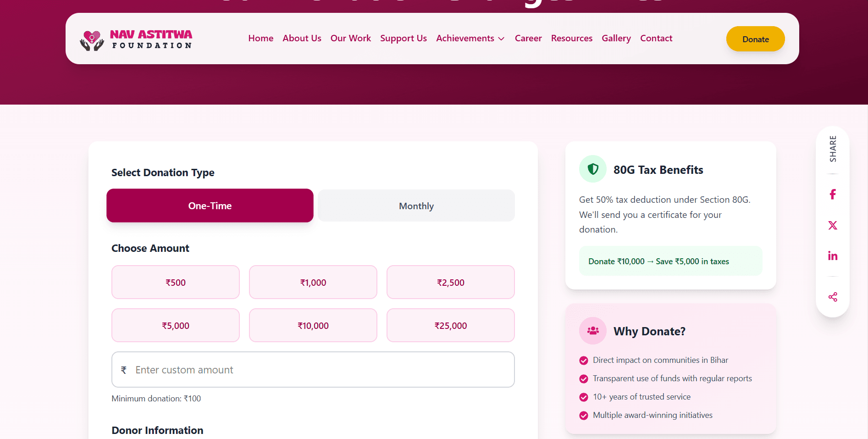
Task: Click the Why Donate people icon
Action: (x=593, y=331)
